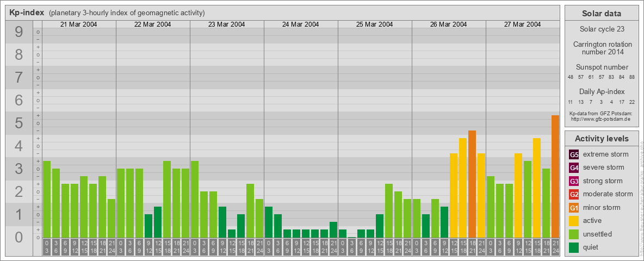
Task: Click the G5 extreme storm badge
Action: tap(574, 154)
